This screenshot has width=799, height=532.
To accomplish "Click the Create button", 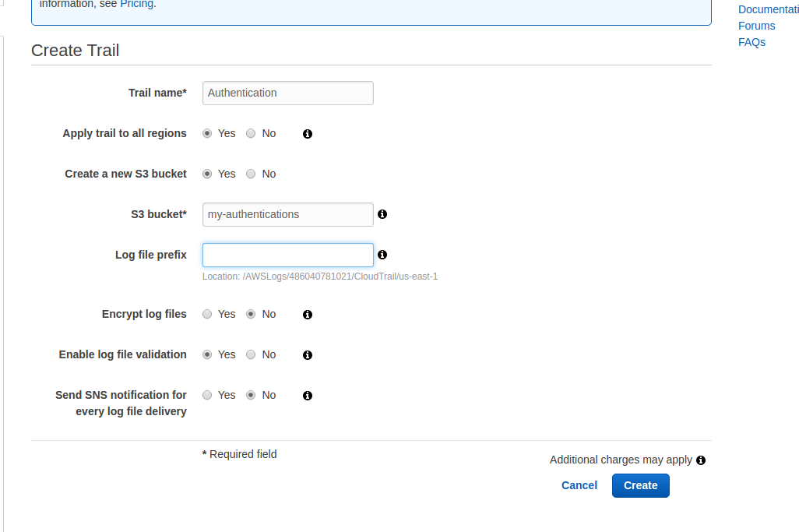I will click(x=640, y=485).
